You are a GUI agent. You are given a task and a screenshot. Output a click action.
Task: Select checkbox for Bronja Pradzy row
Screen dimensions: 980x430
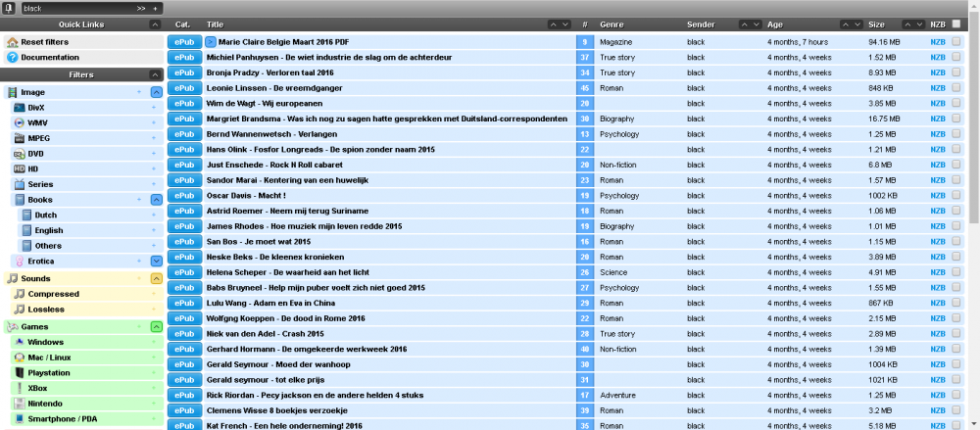click(956, 72)
